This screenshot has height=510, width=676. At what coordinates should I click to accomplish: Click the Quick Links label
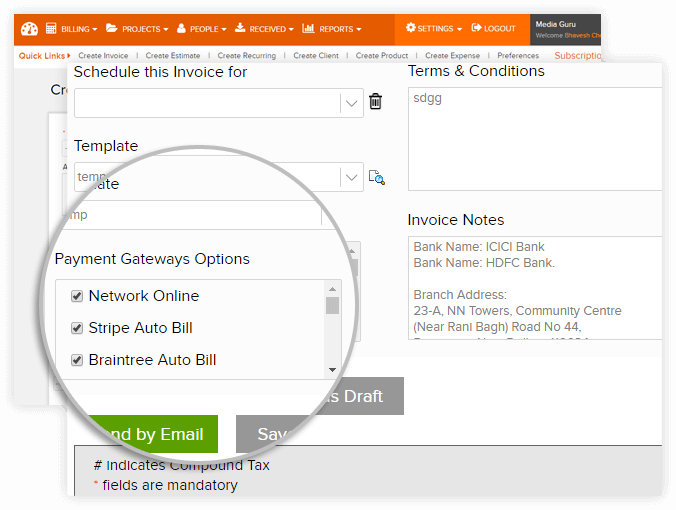[42, 56]
